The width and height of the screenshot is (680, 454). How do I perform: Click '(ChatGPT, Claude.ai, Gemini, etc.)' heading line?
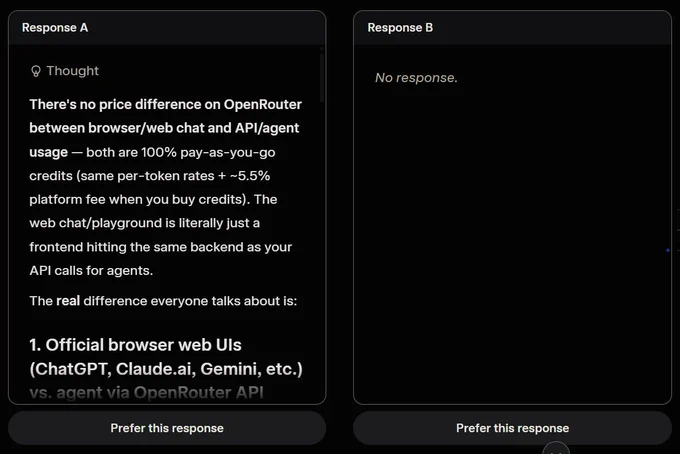(x=166, y=369)
